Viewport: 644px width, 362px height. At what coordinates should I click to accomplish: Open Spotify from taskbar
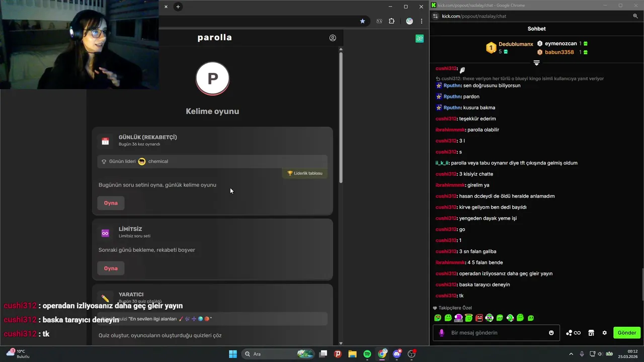click(x=367, y=354)
